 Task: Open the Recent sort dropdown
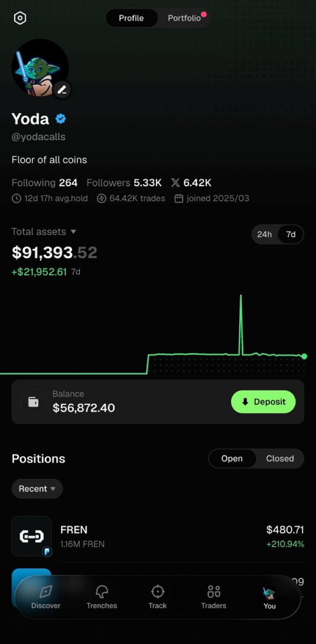(37, 489)
